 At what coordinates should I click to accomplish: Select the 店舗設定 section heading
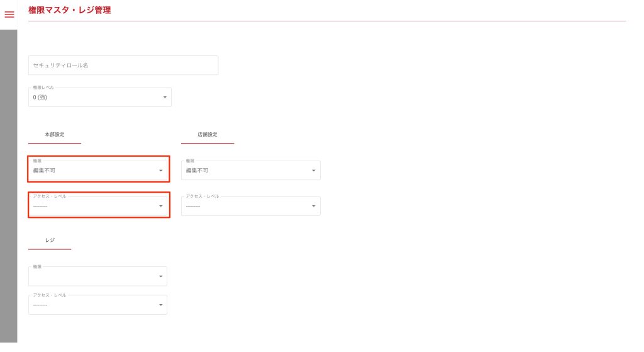pyautogui.click(x=208, y=135)
